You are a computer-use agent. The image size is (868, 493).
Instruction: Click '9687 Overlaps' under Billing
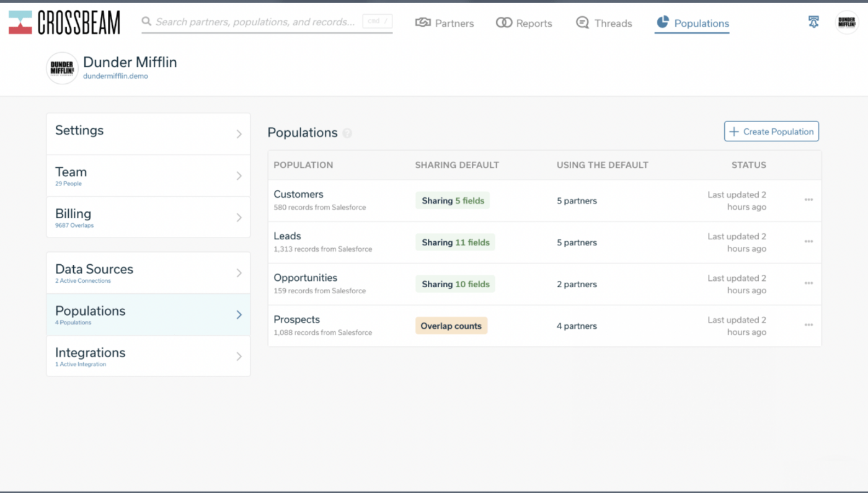pos(74,225)
